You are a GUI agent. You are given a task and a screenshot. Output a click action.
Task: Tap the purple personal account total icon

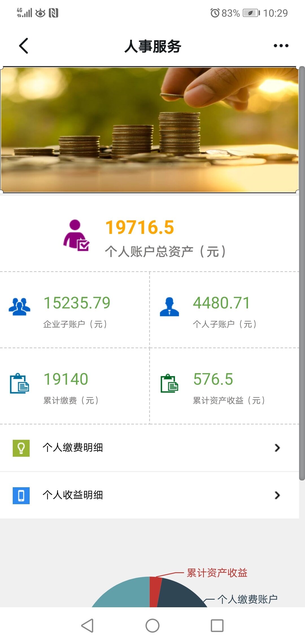point(76,235)
